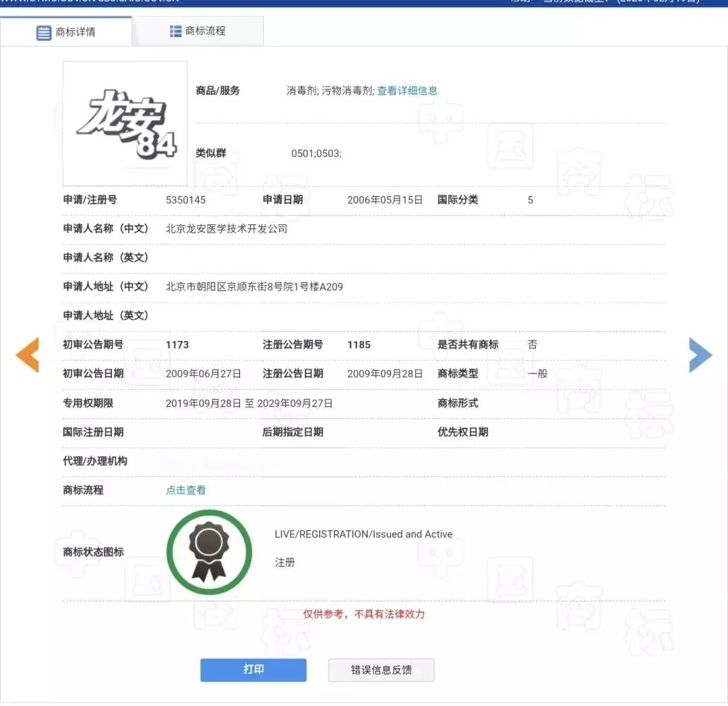Select preliminary announcement date 2009年06月27日

pyautogui.click(x=204, y=373)
